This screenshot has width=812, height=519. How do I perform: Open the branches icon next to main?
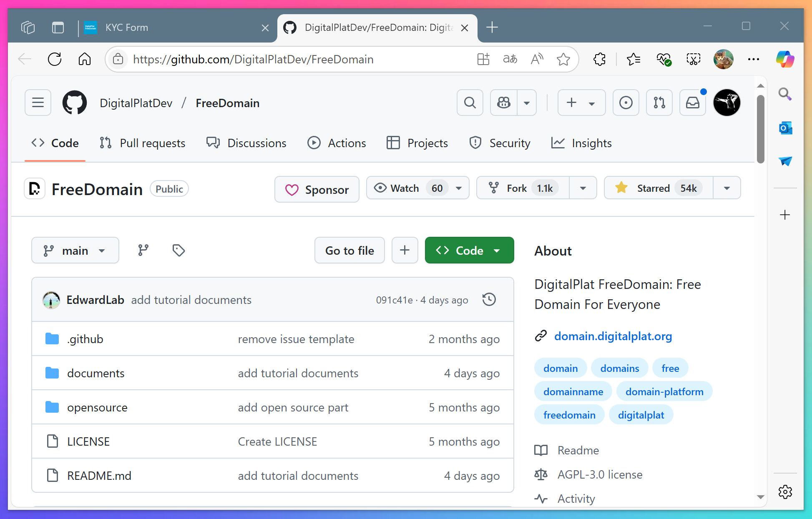(143, 251)
